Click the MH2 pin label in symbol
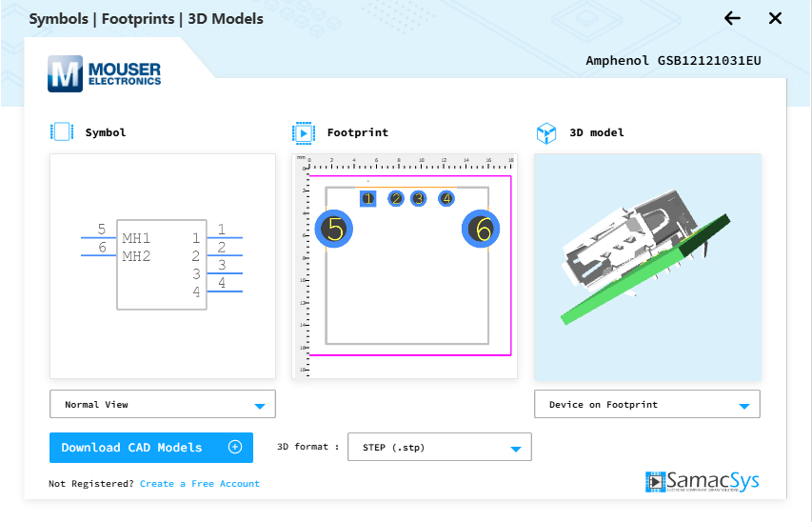812x522 pixels. pyautogui.click(x=136, y=256)
